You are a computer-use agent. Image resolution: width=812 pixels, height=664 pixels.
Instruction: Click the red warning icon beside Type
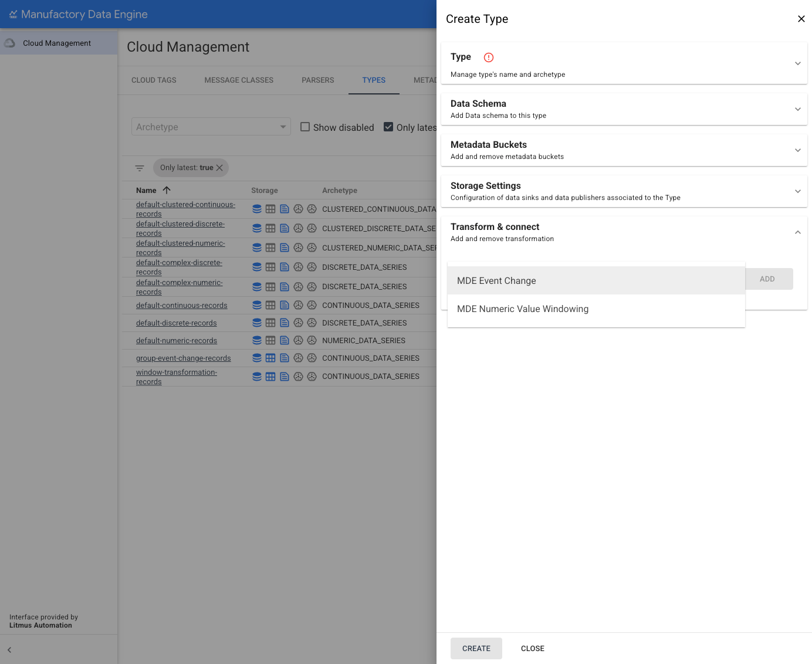[x=488, y=57]
